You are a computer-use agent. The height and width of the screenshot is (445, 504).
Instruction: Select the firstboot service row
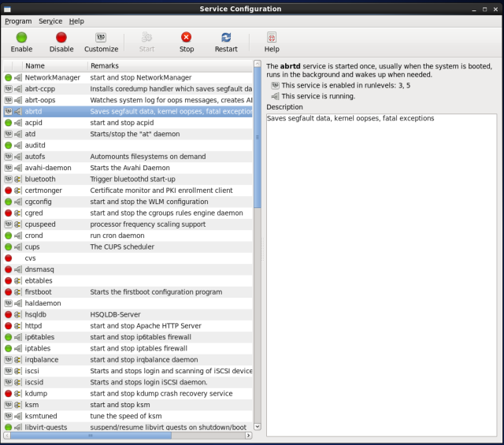[x=128, y=292]
